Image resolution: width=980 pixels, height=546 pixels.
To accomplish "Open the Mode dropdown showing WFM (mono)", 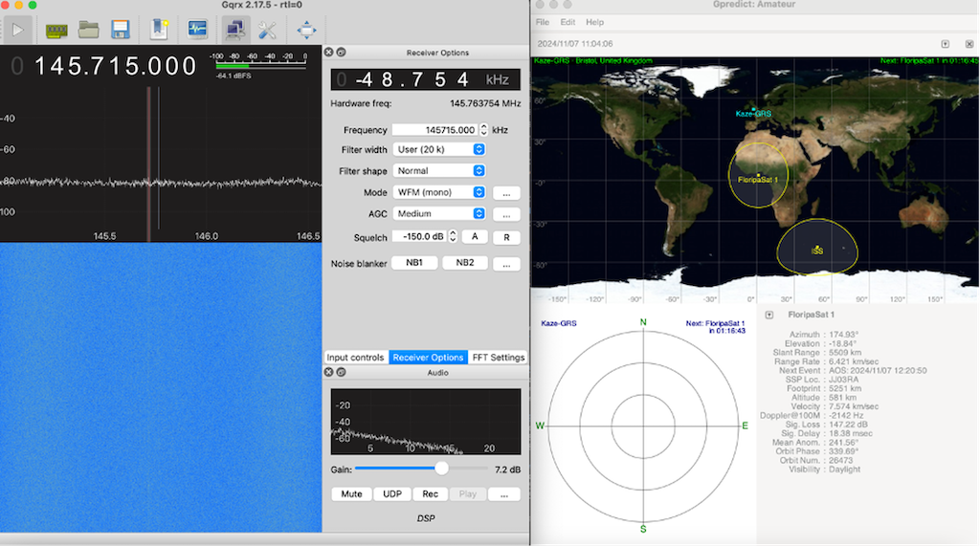I will [x=439, y=192].
